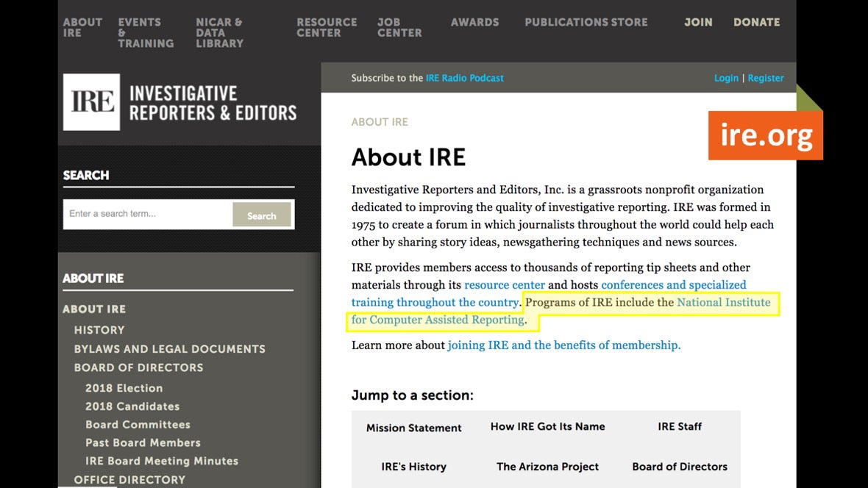
Task: Open Past Board Members sidebar item
Action: tap(143, 443)
